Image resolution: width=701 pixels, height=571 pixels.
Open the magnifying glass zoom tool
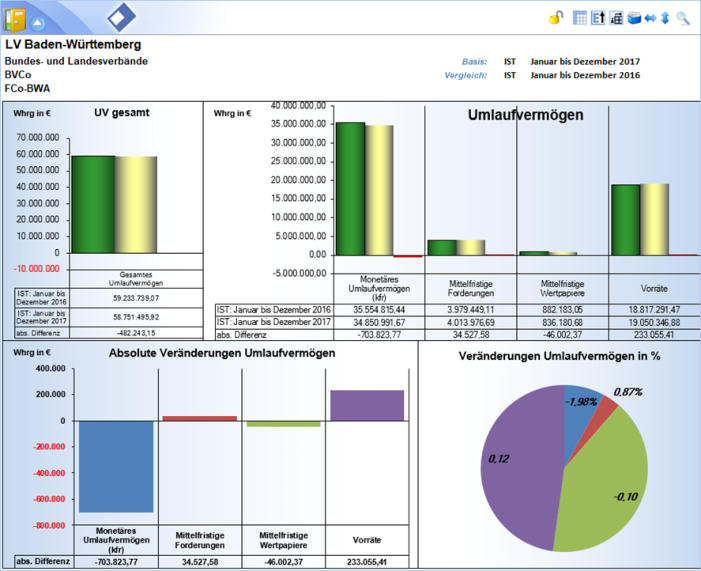point(683,18)
